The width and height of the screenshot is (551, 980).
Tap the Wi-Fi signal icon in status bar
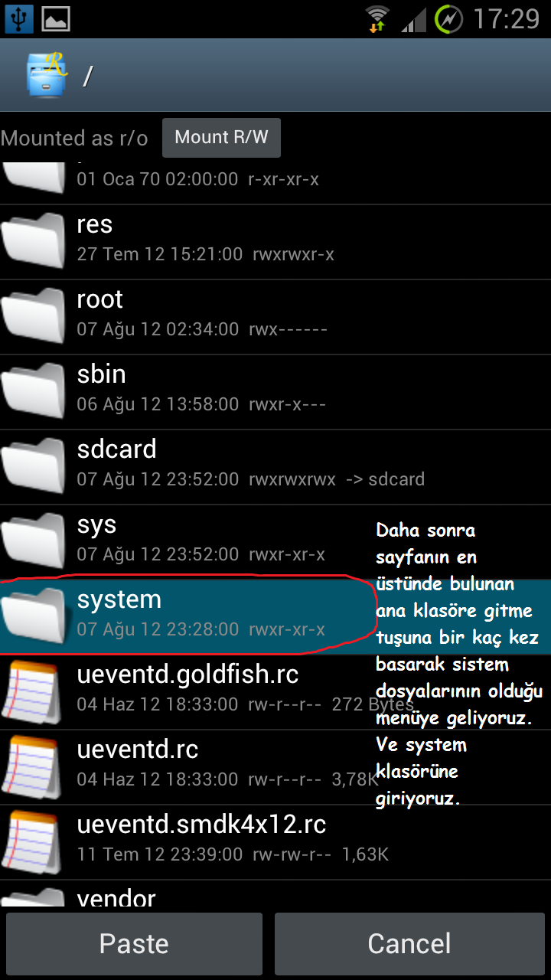coord(377,18)
